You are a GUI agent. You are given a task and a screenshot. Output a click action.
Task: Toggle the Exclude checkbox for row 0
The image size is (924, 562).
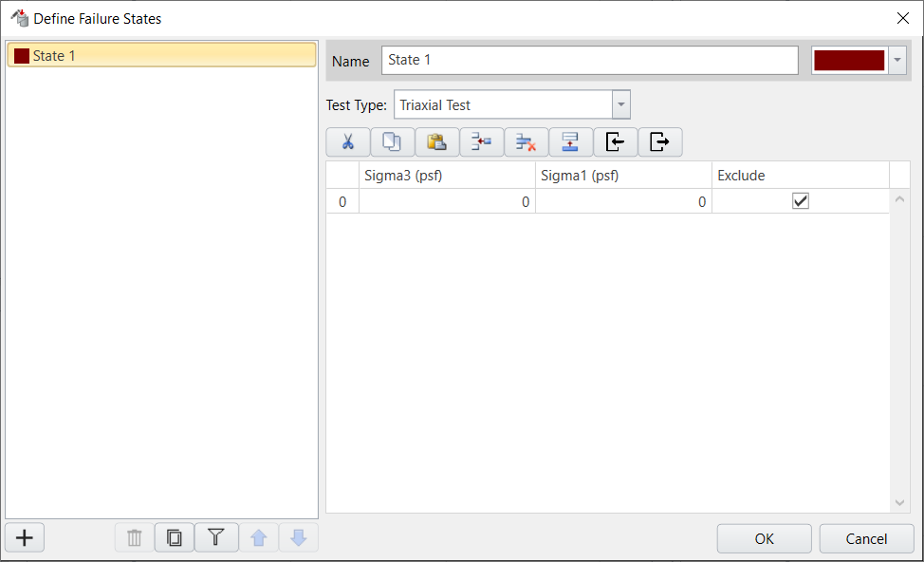801,200
